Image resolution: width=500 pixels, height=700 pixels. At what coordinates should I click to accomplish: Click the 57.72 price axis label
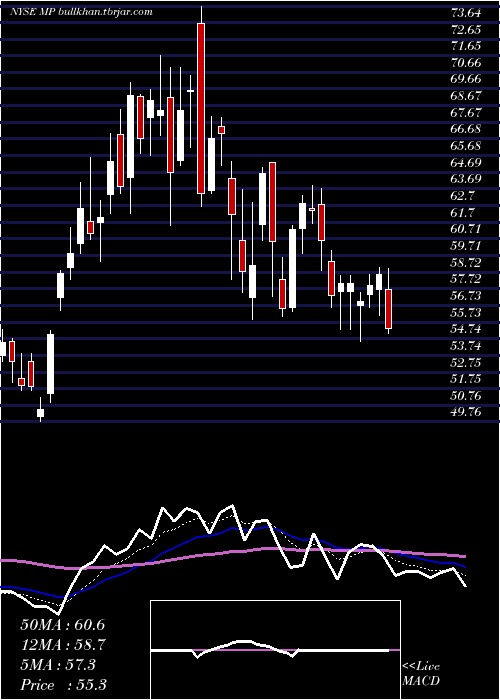466,279
